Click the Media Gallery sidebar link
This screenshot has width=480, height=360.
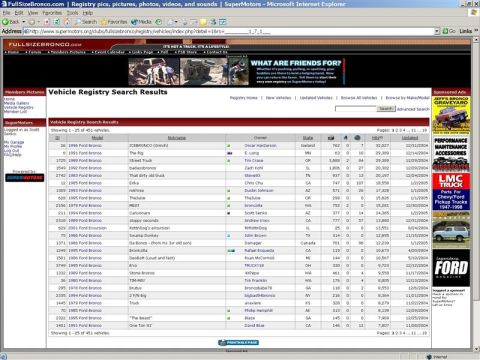tap(16, 103)
